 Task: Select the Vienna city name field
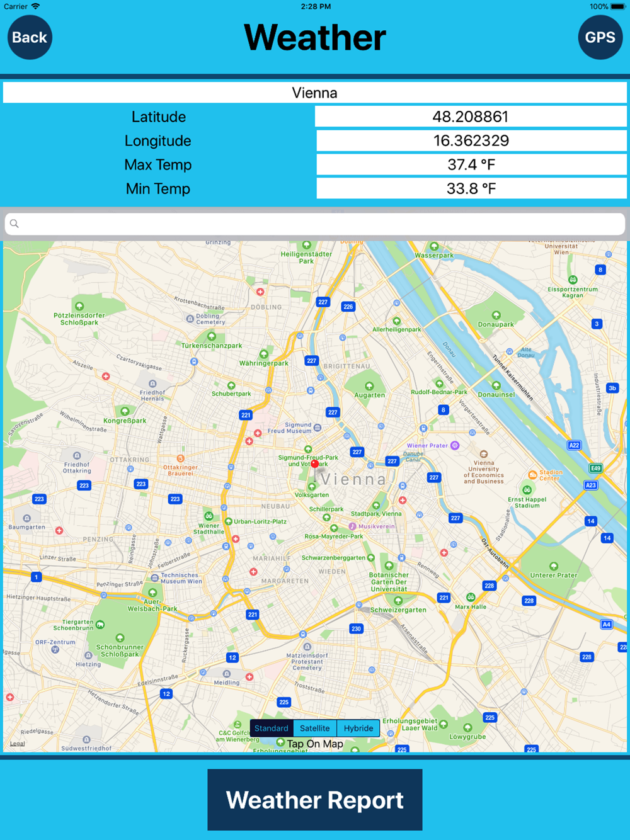(315, 93)
